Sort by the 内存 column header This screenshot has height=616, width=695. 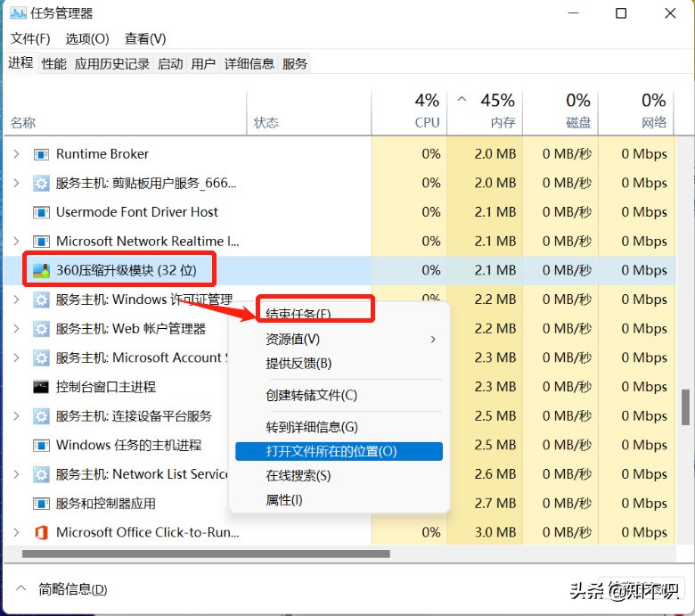[485, 112]
